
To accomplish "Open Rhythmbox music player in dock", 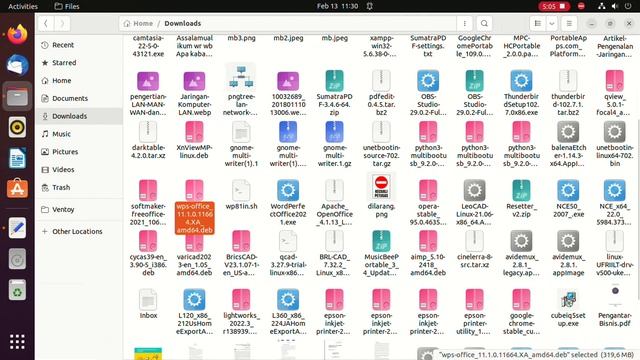I will click(17, 127).
